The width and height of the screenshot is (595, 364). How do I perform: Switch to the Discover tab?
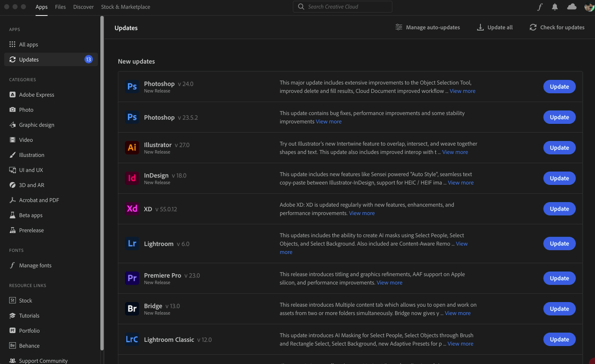pyautogui.click(x=83, y=7)
